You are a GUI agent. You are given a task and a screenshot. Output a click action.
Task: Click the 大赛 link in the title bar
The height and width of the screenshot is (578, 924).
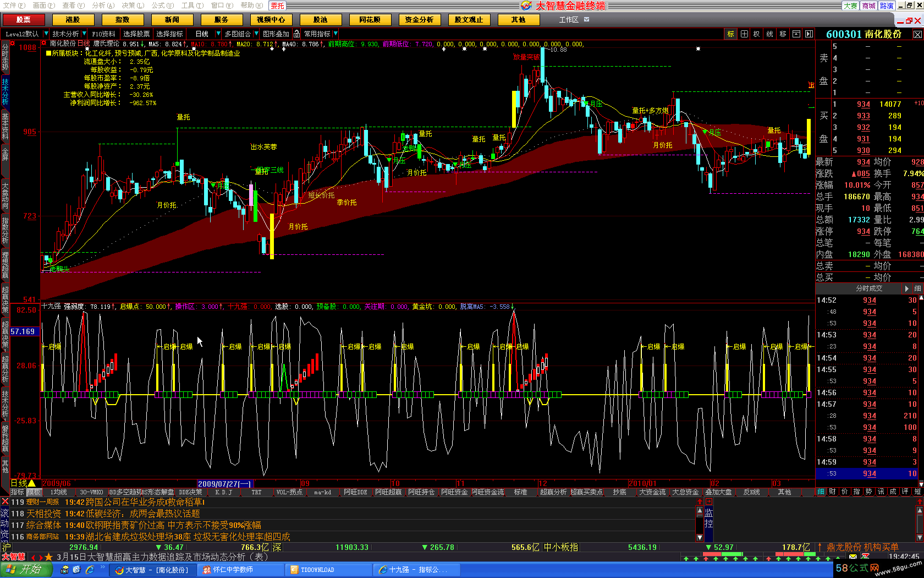point(850,6)
